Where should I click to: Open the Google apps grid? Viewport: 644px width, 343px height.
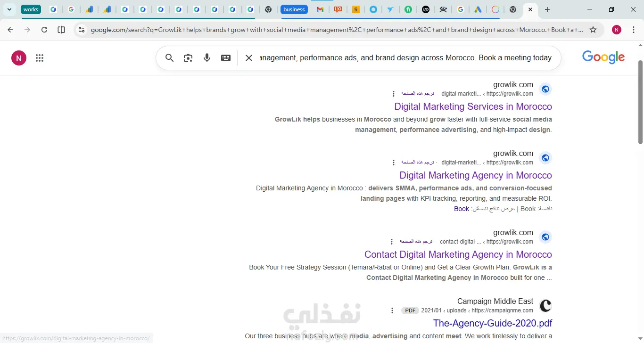(40, 58)
